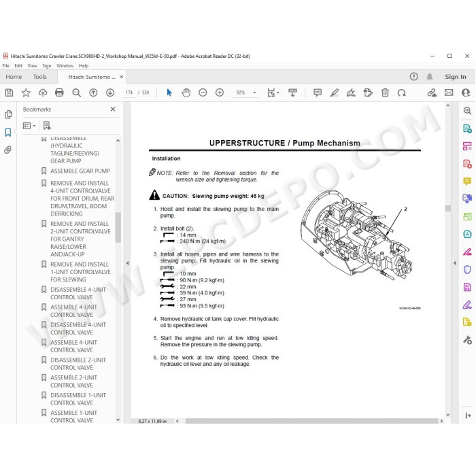Image resolution: width=476 pixels, height=476 pixels.
Task: Open ASSEMBLE 1-UNIT CONTROL VALVE bookmark
Action: (x=73, y=416)
